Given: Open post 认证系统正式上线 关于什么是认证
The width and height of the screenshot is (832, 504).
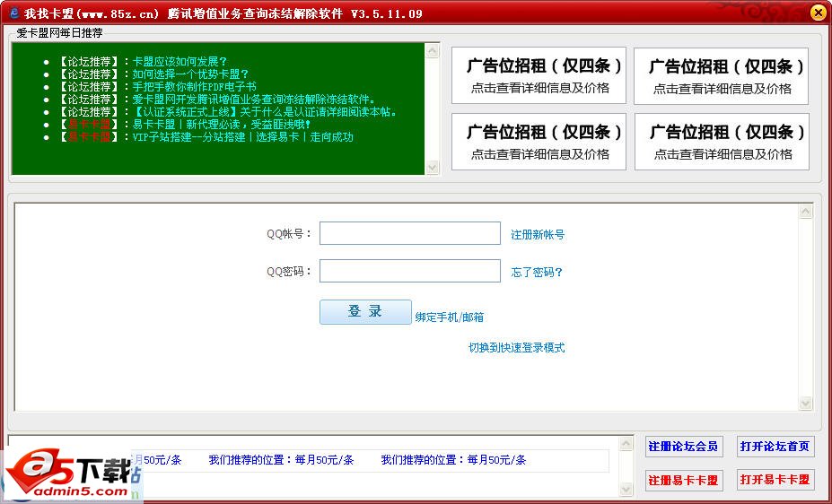Looking at the screenshot, I should [x=264, y=112].
